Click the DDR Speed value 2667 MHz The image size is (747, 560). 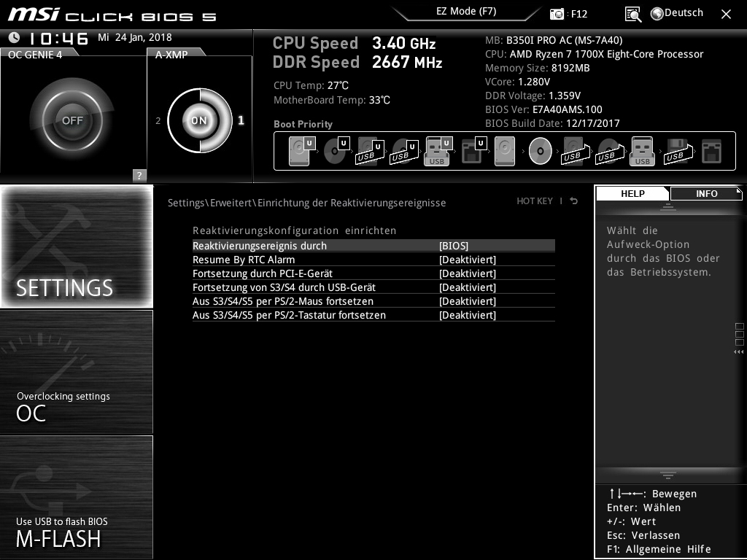407,62
